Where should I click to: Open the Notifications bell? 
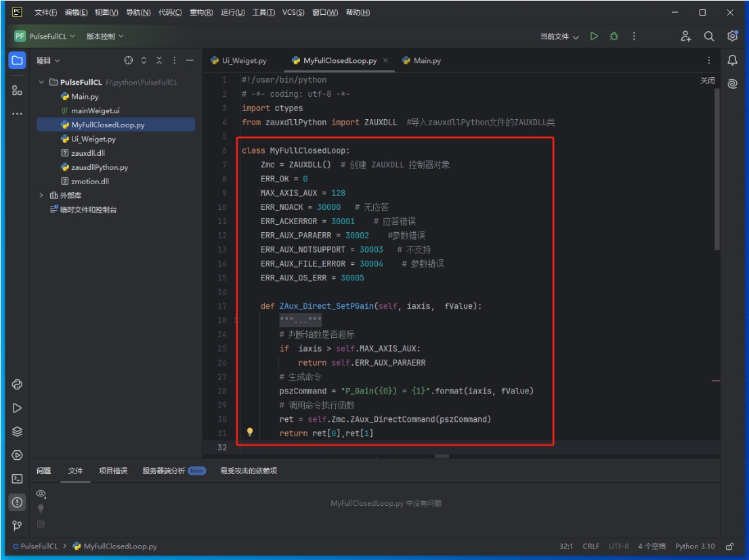tap(732, 60)
